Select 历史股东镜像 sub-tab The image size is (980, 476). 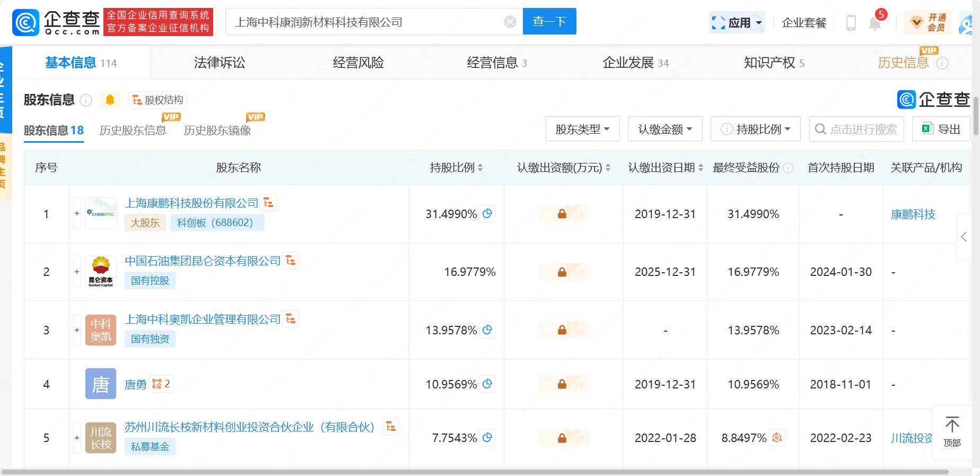217,130
